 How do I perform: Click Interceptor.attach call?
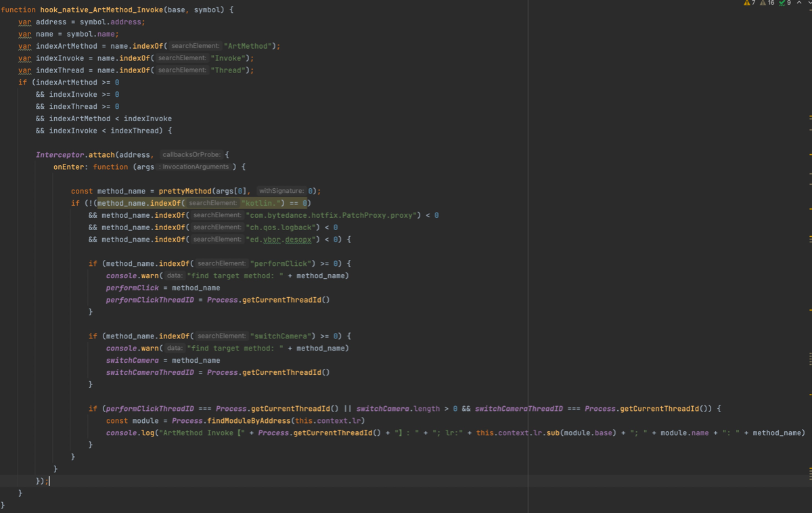pyautogui.click(x=75, y=155)
